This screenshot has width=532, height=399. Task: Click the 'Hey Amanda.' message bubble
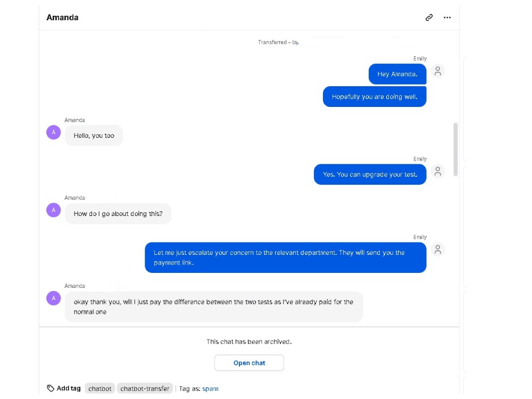pos(397,74)
